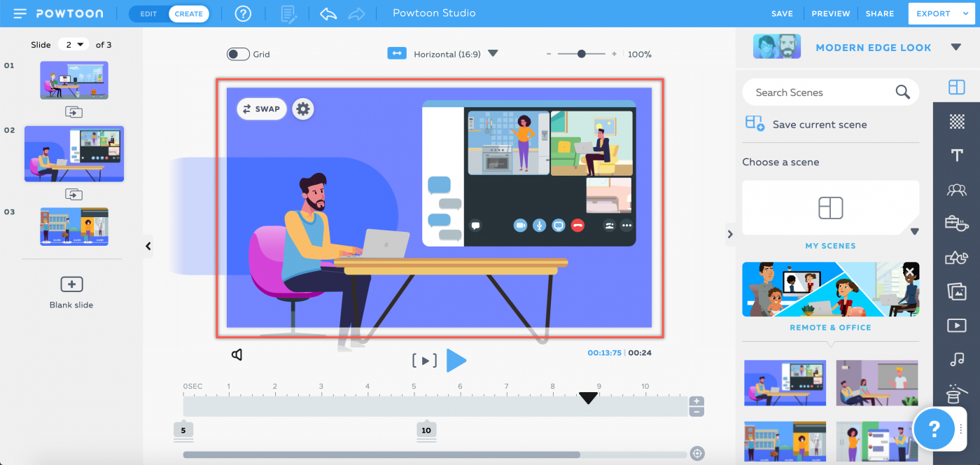The height and width of the screenshot is (465, 980).
Task: Click PREVIEW in the top bar
Action: [x=830, y=13]
